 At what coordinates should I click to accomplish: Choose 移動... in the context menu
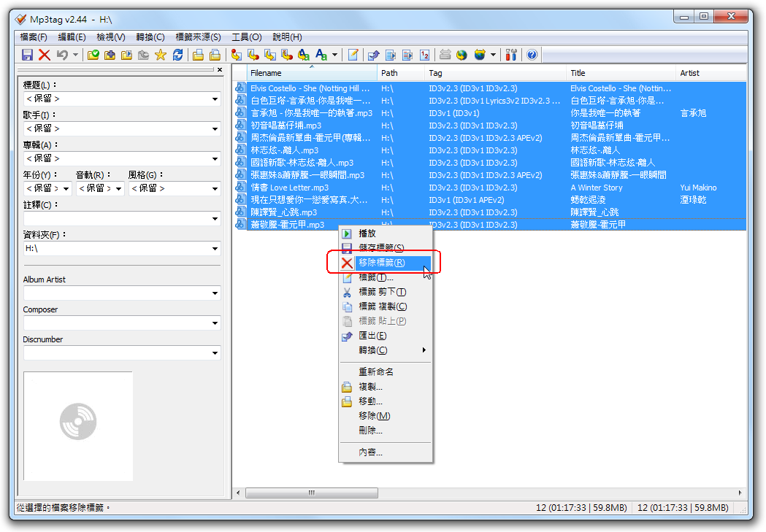tap(386, 401)
